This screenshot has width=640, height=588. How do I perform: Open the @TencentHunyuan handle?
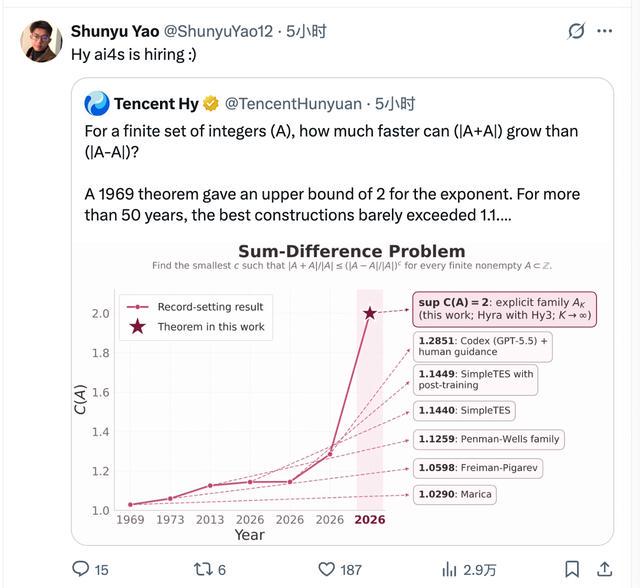[293, 104]
